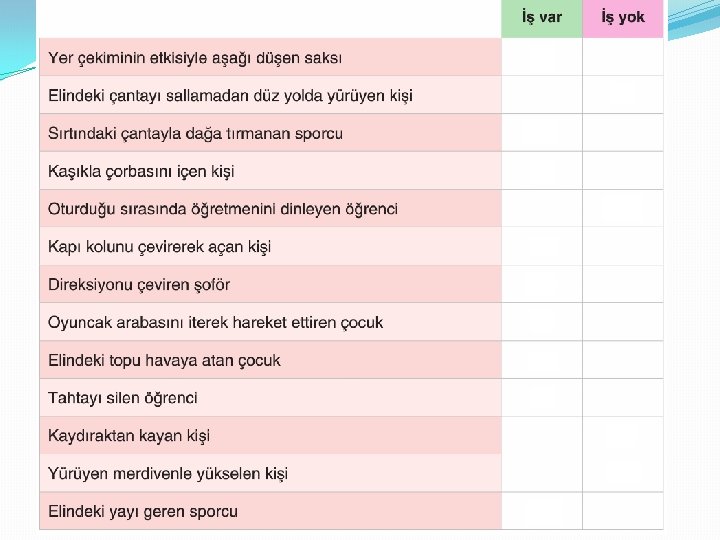
Task: Mark İş var for yayı geren sporcu
Action: (541, 511)
